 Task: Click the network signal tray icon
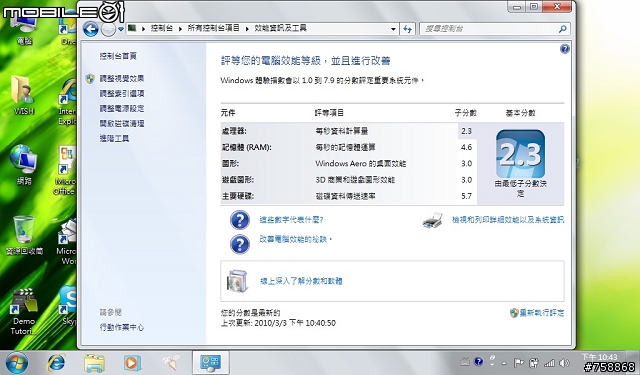click(549, 362)
